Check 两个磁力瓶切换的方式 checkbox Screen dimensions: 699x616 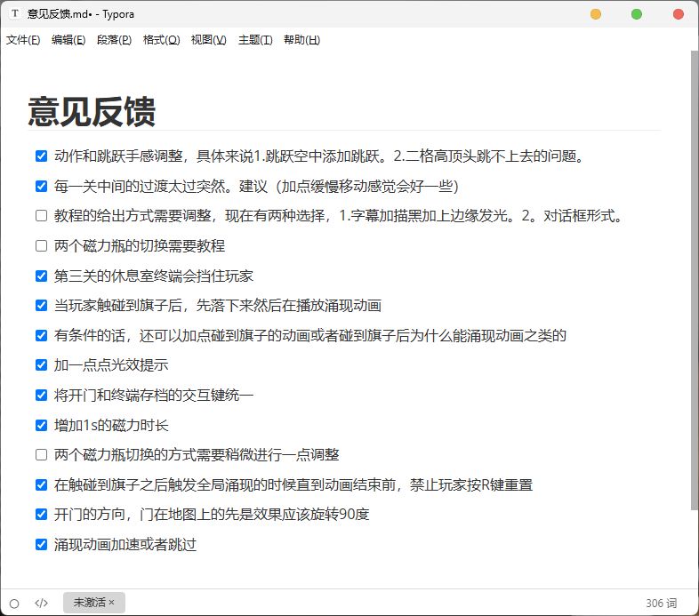point(42,454)
